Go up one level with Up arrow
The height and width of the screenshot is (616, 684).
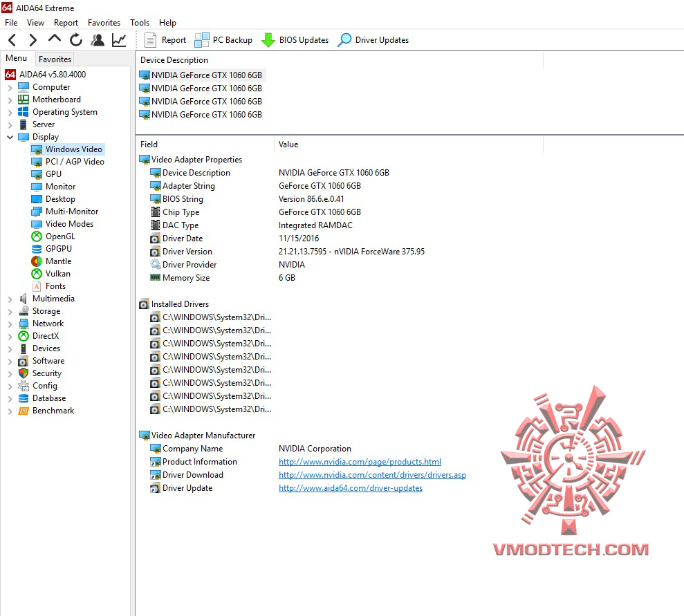(x=55, y=39)
